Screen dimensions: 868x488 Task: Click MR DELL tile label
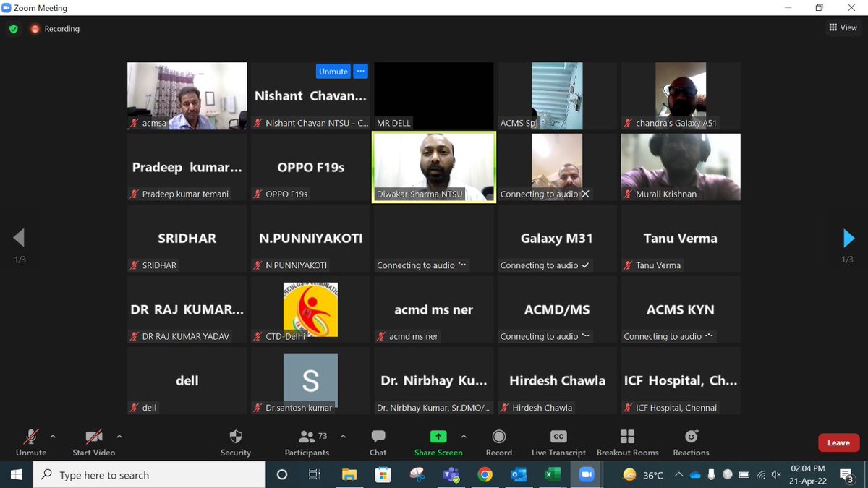(x=393, y=124)
